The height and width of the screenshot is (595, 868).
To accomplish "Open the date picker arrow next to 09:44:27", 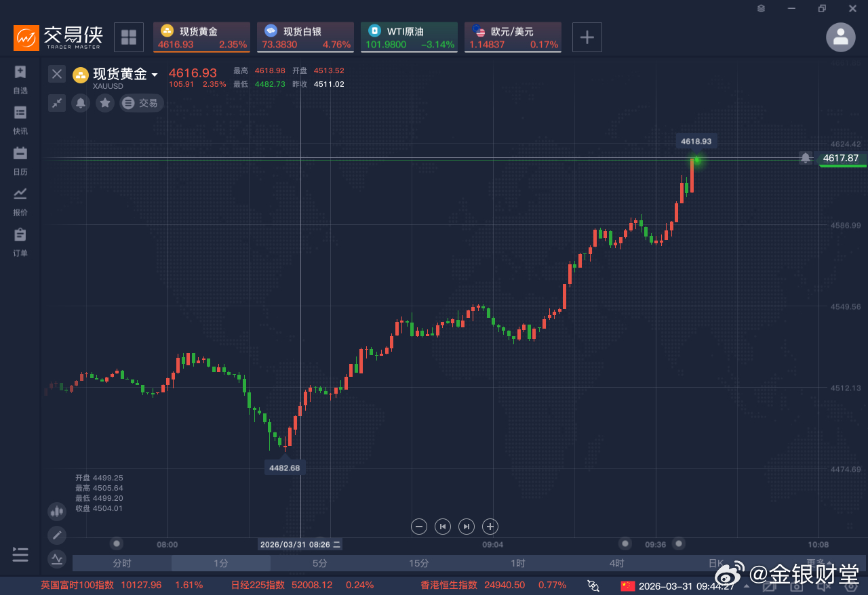I will point(747,587).
